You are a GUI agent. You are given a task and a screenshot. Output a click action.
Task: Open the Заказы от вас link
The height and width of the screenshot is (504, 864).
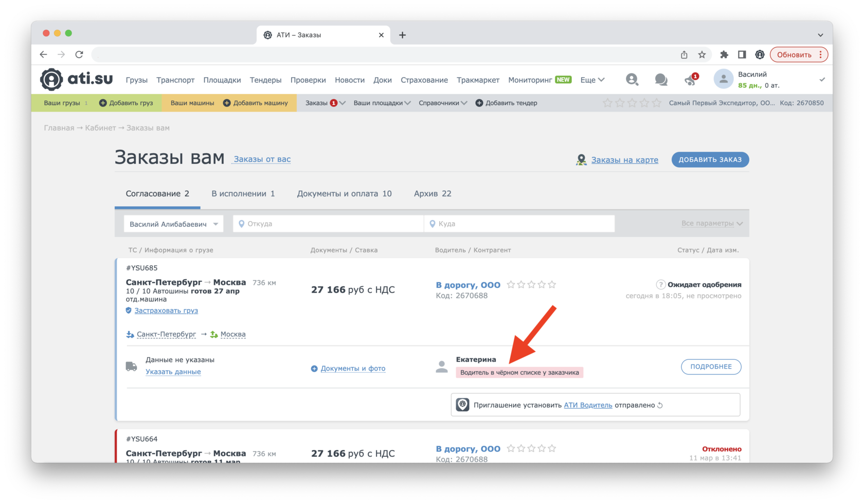262,159
